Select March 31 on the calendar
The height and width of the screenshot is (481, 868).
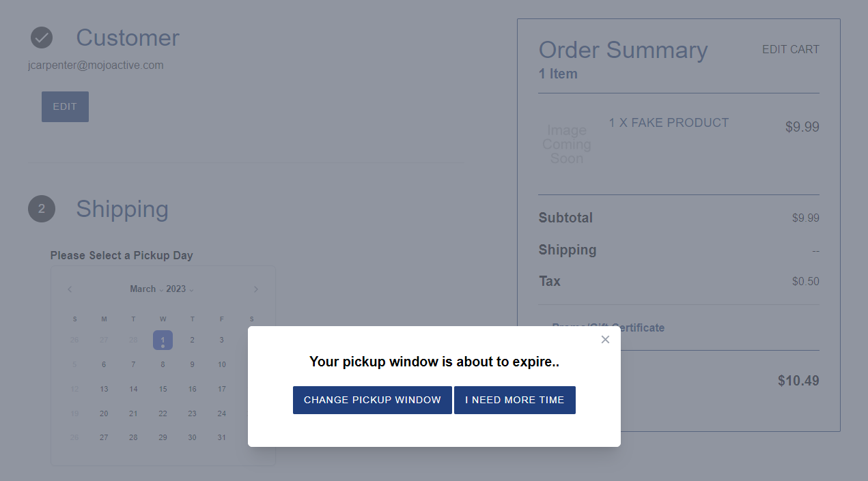(x=222, y=438)
